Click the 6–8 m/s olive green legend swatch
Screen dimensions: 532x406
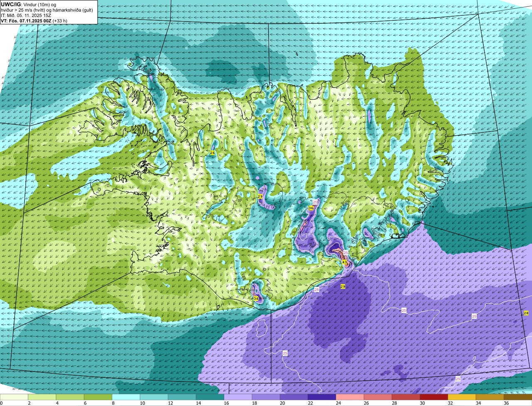point(98,397)
